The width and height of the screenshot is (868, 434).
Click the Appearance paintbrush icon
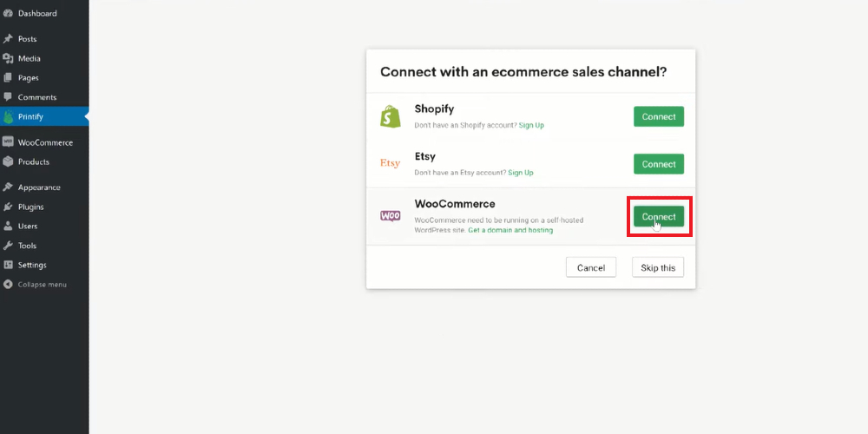coord(8,187)
